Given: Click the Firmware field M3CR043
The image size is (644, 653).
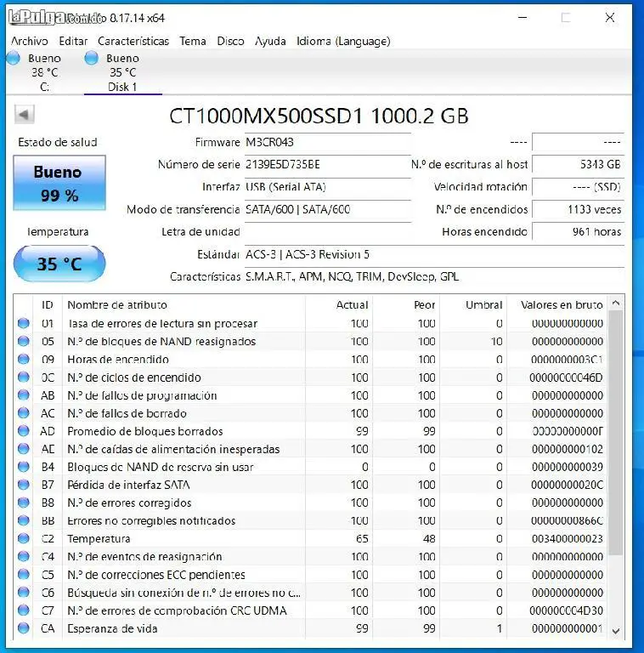Looking at the screenshot, I should click(x=328, y=143).
